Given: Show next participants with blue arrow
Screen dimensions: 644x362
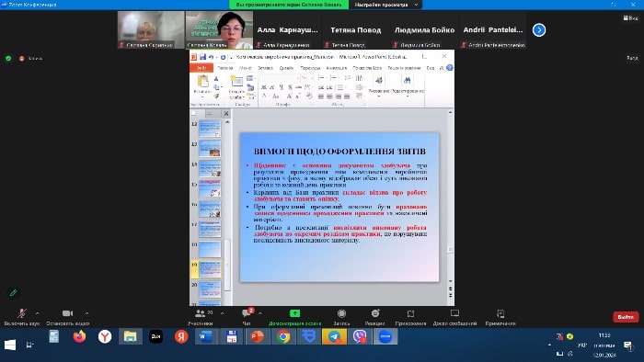Looking at the screenshot, I should click(539, 30).
